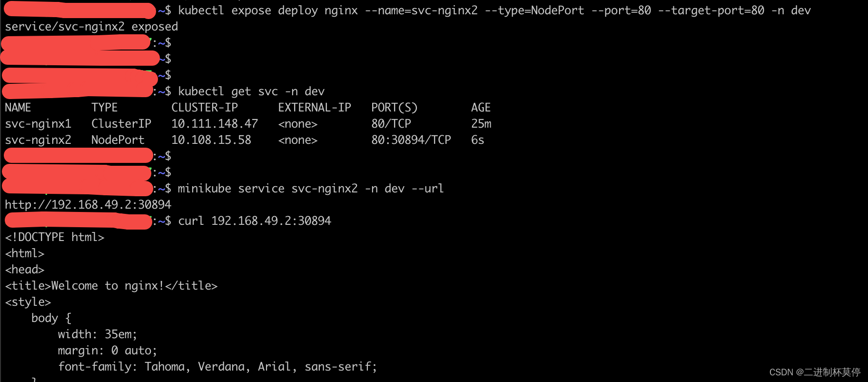The image size is (868, 382).
Task: Click the curl 192.168.49.2:30894 command
Action: pos(255,221)
